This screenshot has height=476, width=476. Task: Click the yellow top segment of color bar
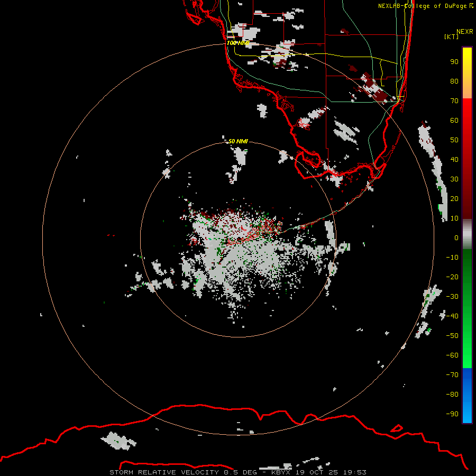point(467,73)
